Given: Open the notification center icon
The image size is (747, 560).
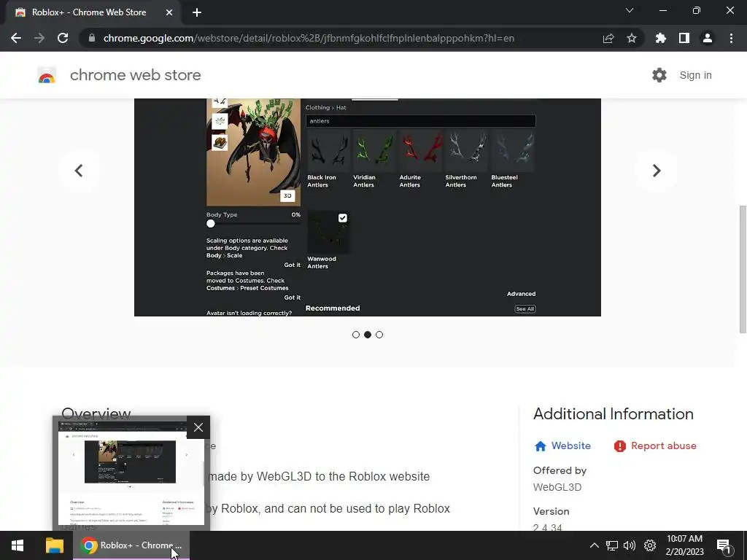Looking at the screenshot, I should [724, 546].
